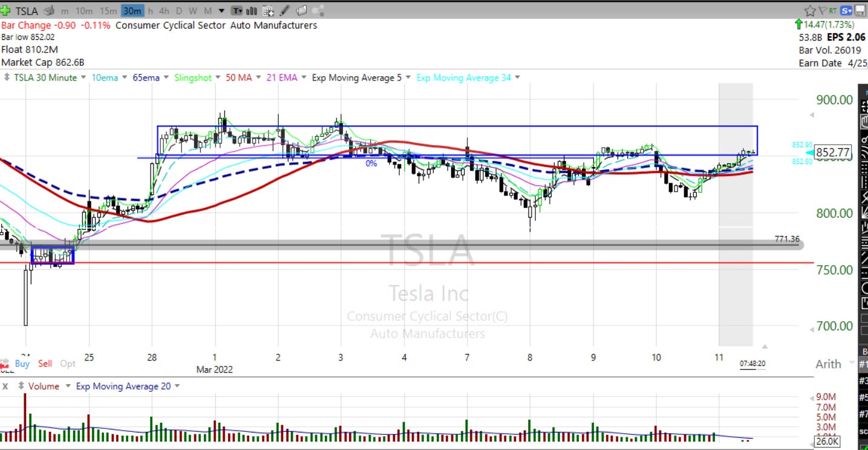Open the chart template 'T' menu

pos(237,11)
